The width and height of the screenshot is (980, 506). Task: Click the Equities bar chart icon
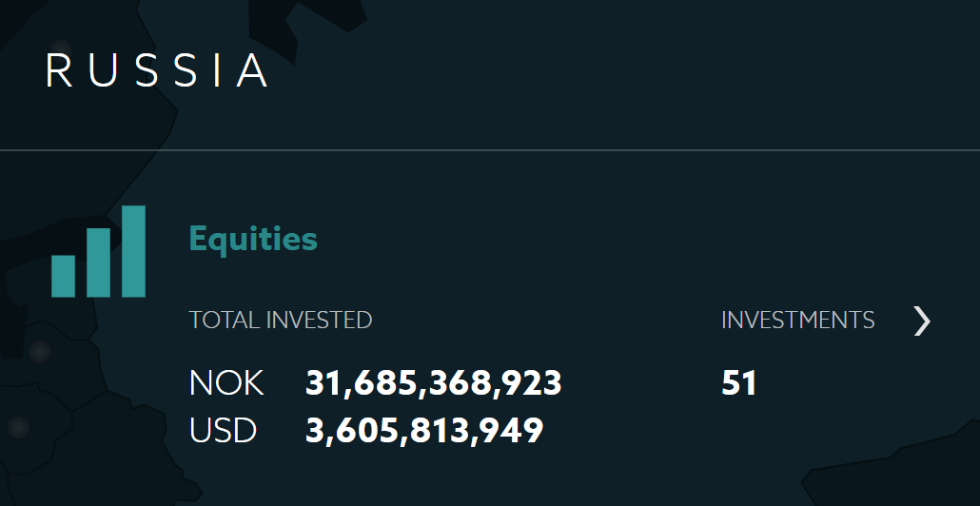tap(98, 251)
